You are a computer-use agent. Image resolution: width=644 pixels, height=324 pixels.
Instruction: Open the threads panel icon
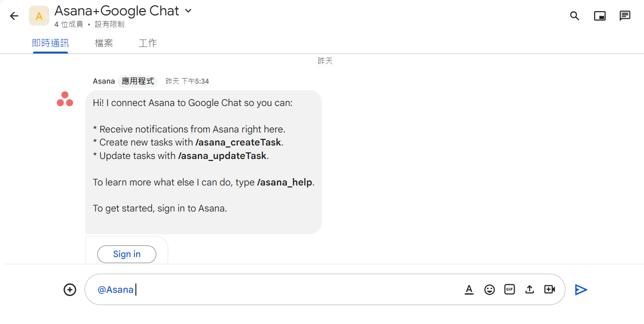click(625, 16)
